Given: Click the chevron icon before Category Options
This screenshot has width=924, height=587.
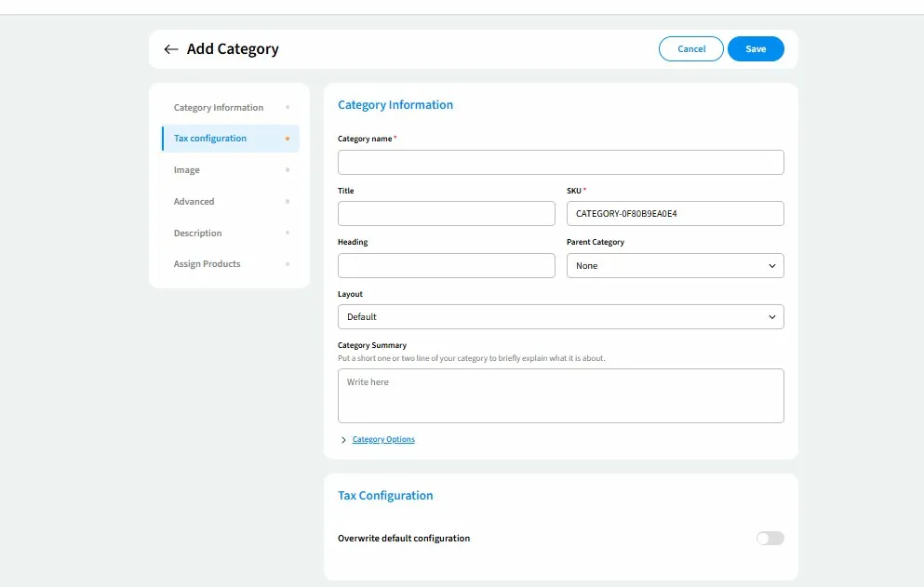Looking at the screenshot, I should click(x=343, y=440).
